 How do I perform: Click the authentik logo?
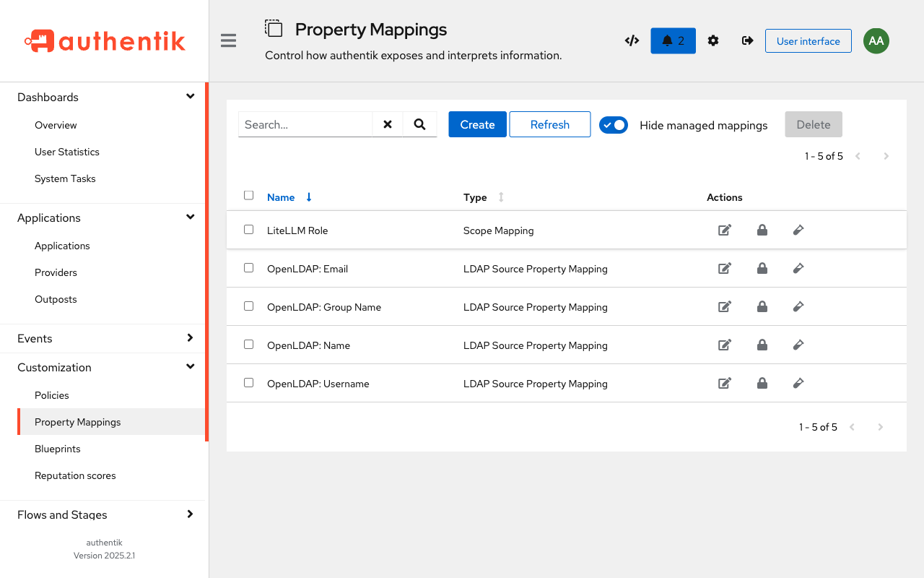point(105,41)
